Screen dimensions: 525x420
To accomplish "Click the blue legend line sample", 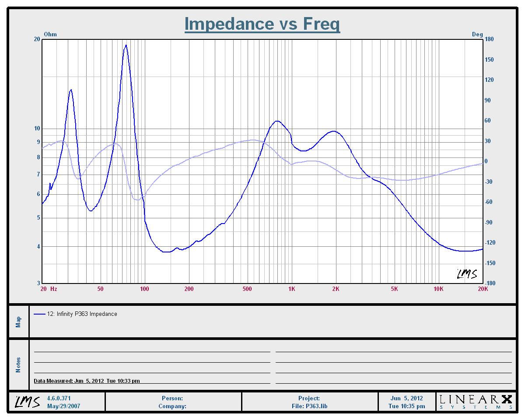I will pos(39,314).
